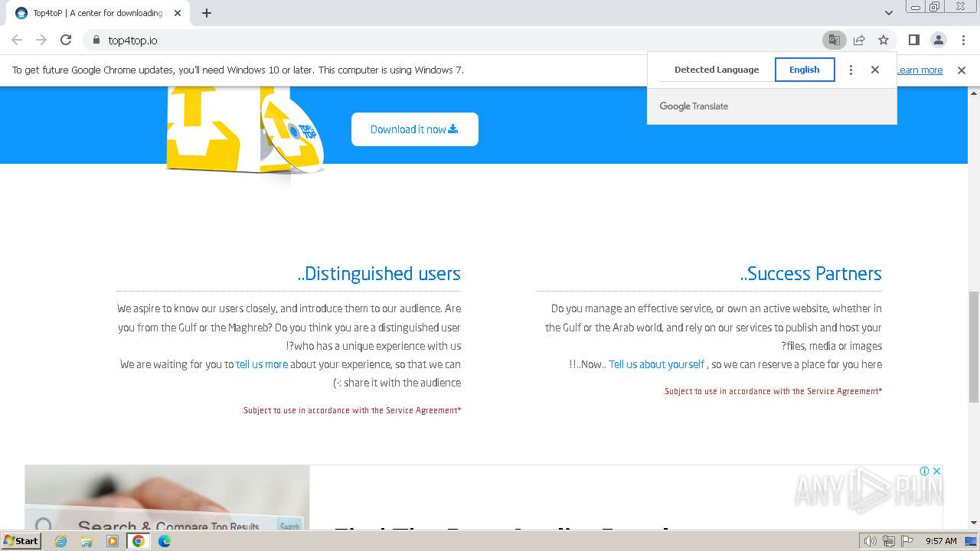Open the media player taskbar icon

(113, 540)
